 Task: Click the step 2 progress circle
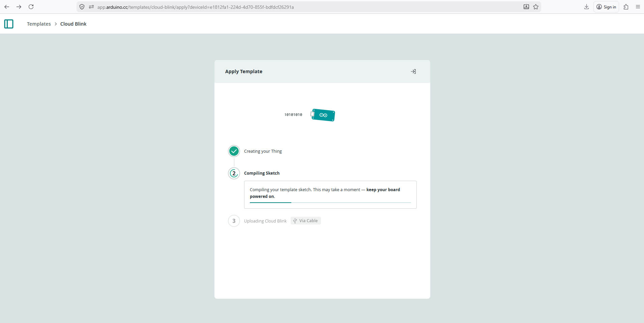point(234,173)
